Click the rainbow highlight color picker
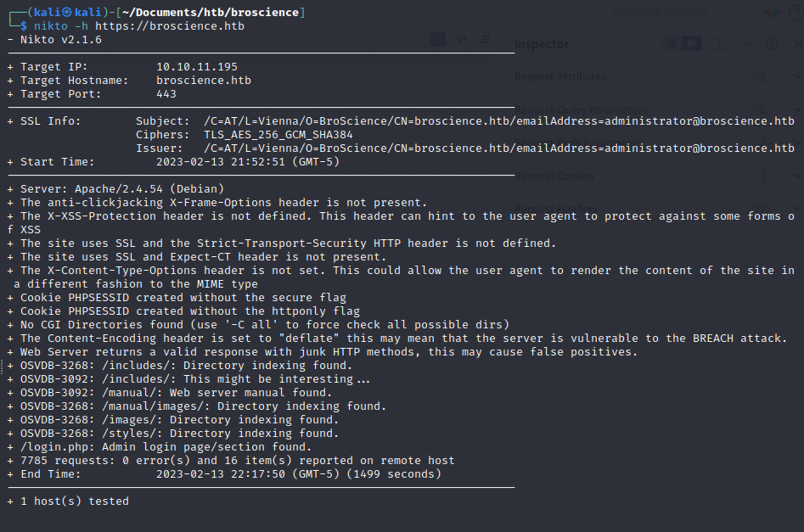Viewport: 804px width, 532px height. [773, 12]
